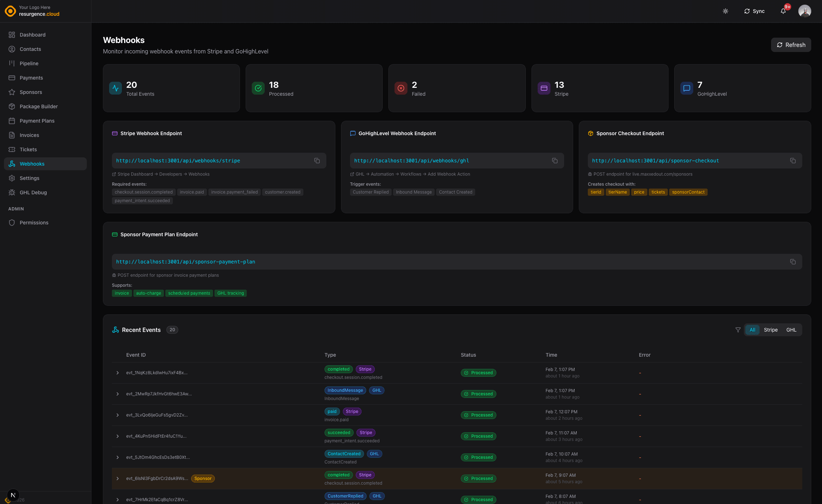
Task: Navigate to Payment Plans page
Action: (x=37, y=121)
